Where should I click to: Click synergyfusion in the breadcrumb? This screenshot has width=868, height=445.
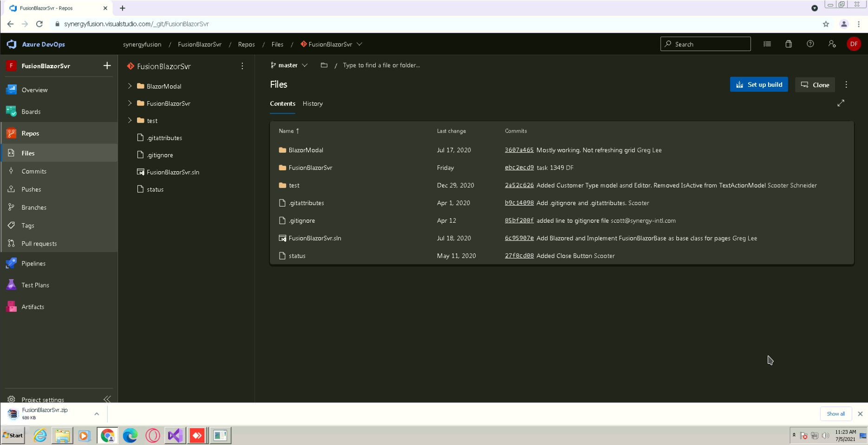pos(142,45)
